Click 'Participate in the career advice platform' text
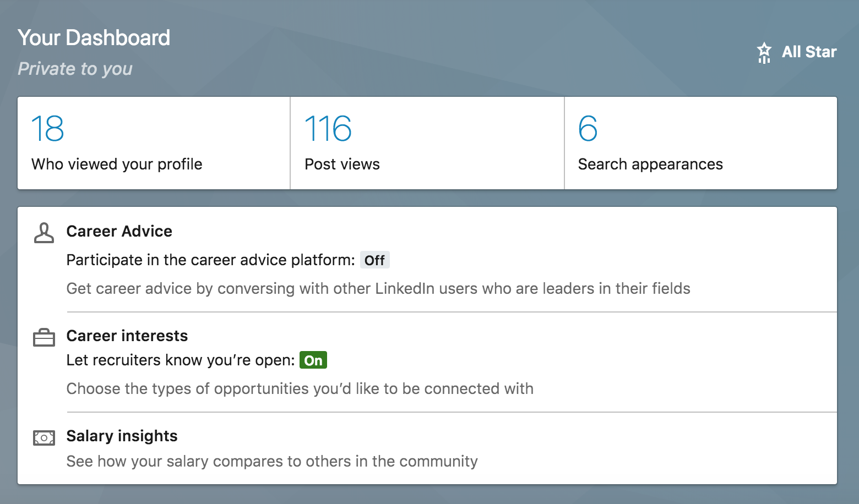The height and width of the screenshot is (504, 859). [211, 260]
